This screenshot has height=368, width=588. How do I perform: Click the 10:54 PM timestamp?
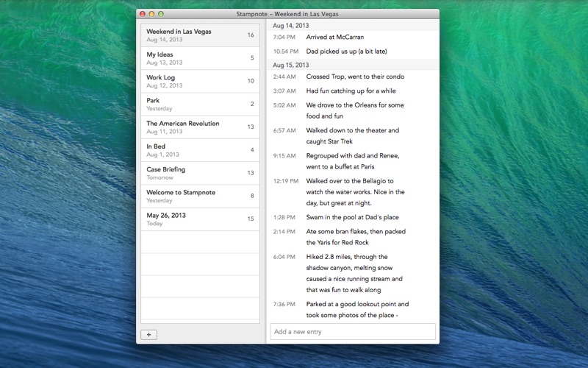tap(285, 51)
